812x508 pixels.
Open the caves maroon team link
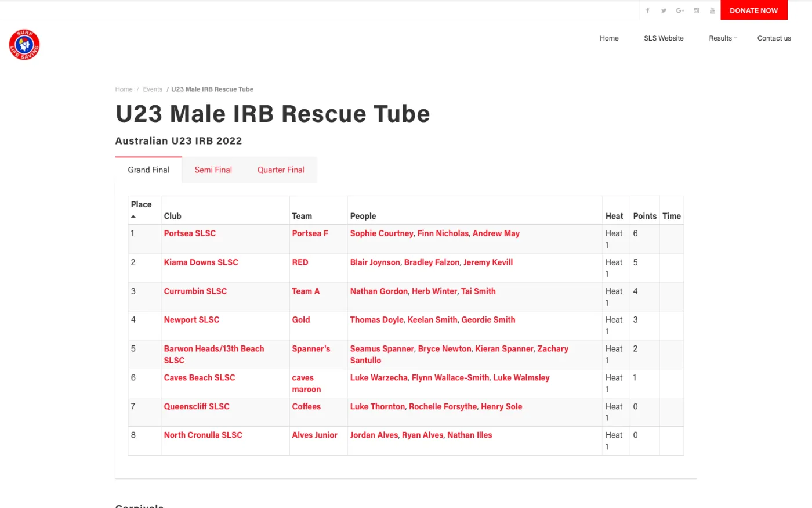306,384
